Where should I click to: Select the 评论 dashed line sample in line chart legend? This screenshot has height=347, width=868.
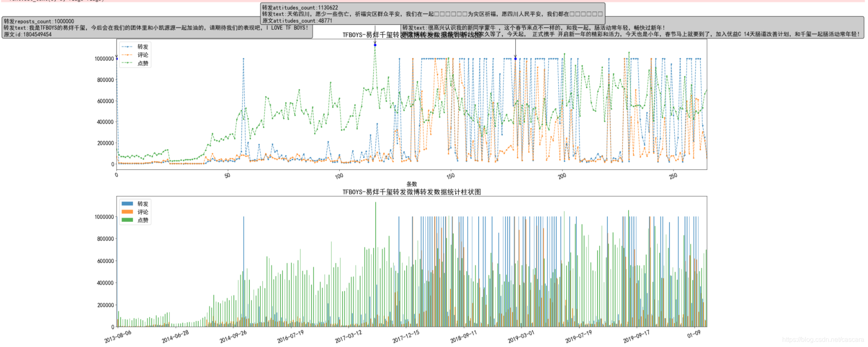128,55
